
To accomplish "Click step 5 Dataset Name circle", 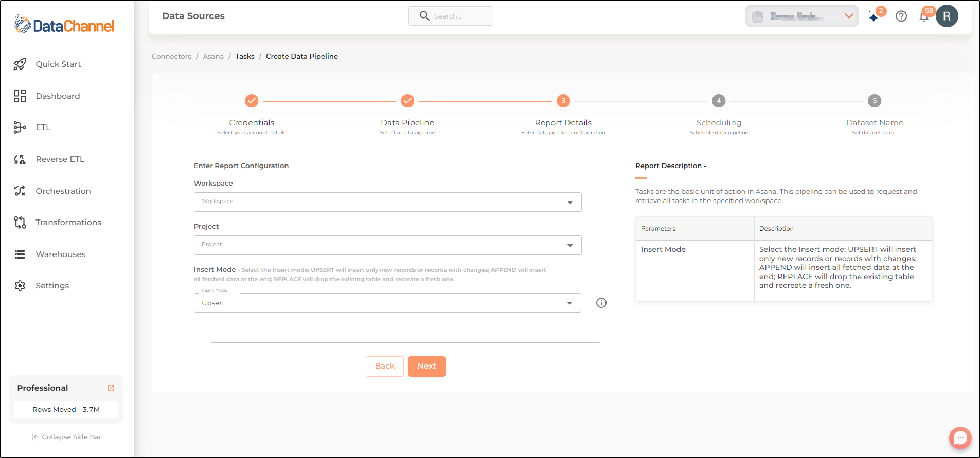I will click(875, 101).
